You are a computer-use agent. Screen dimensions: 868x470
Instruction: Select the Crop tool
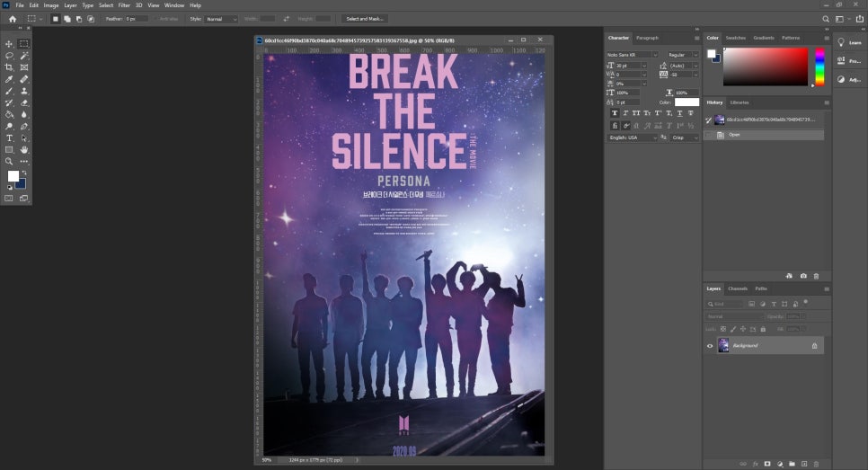(x=9, y=67)
